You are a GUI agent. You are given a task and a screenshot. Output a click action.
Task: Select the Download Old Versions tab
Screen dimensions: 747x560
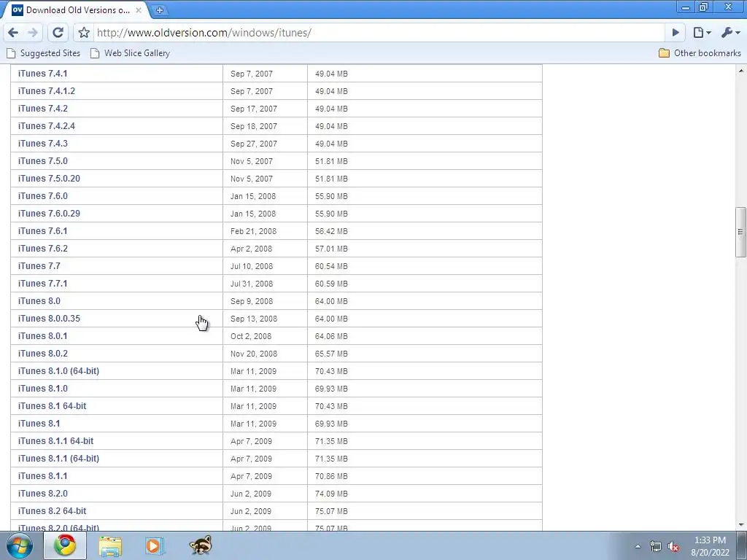tap(76, 10)
